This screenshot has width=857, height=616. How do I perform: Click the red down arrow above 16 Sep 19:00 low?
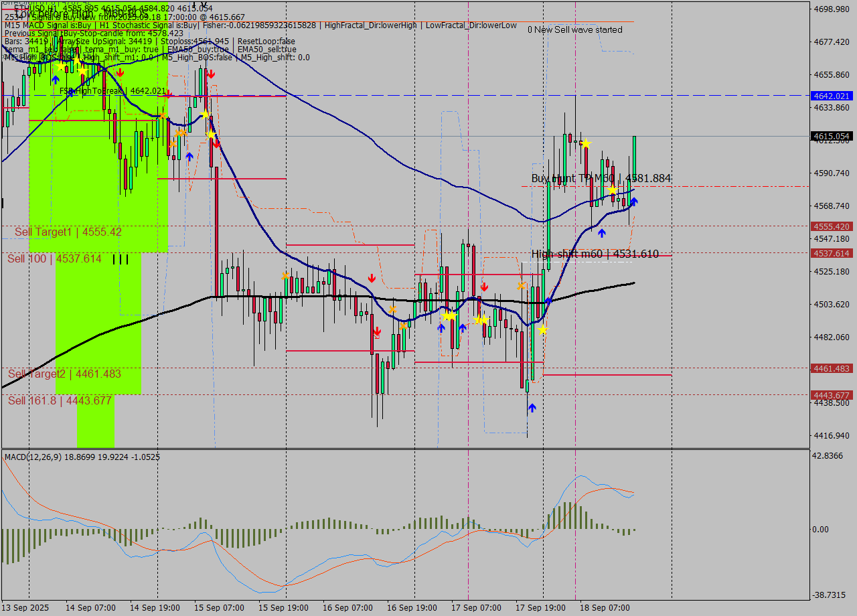click(377, 331)
